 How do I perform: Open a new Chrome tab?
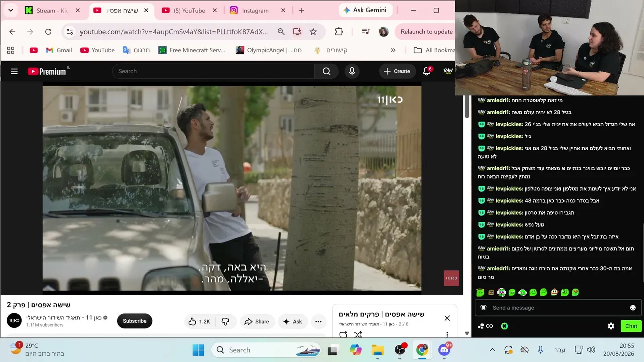301,10
